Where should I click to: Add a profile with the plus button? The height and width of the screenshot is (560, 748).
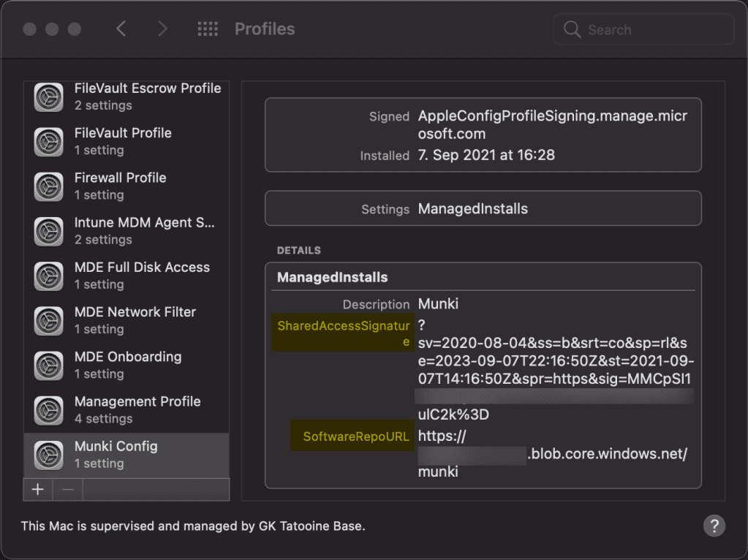click(x=38, y=489)
